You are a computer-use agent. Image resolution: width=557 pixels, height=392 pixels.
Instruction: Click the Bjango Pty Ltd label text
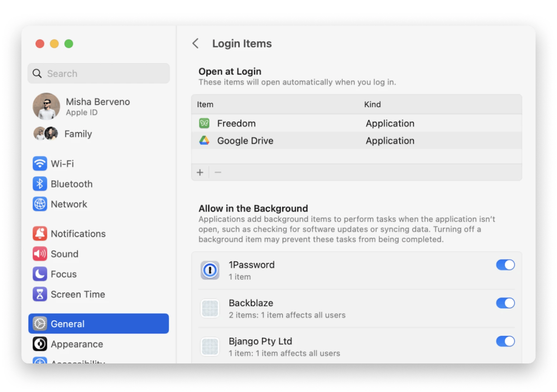tap(260, 341)
